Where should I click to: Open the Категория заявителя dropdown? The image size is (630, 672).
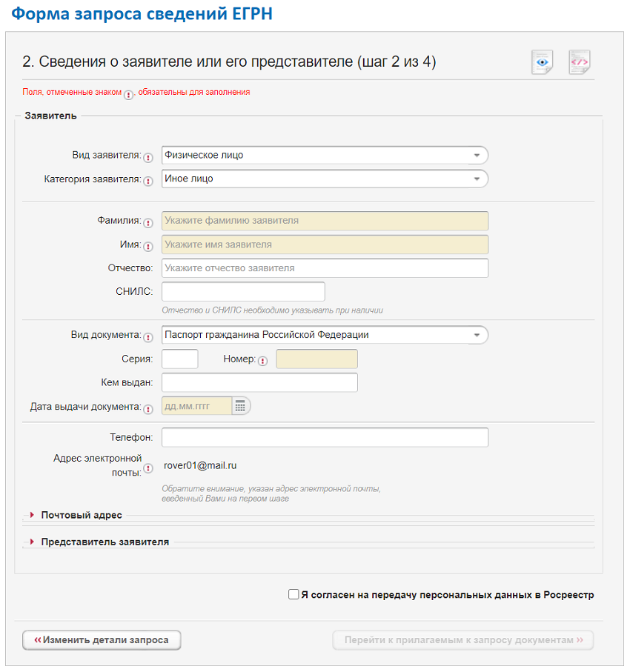tap(325, 179)
